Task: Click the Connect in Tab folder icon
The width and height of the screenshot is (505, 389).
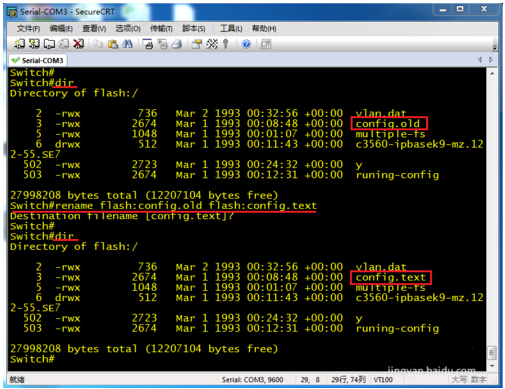Action: [x=49, y=44]
